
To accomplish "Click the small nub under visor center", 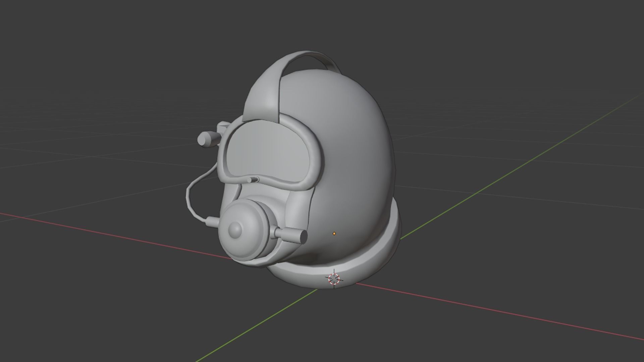I will (x=253, y=180).
